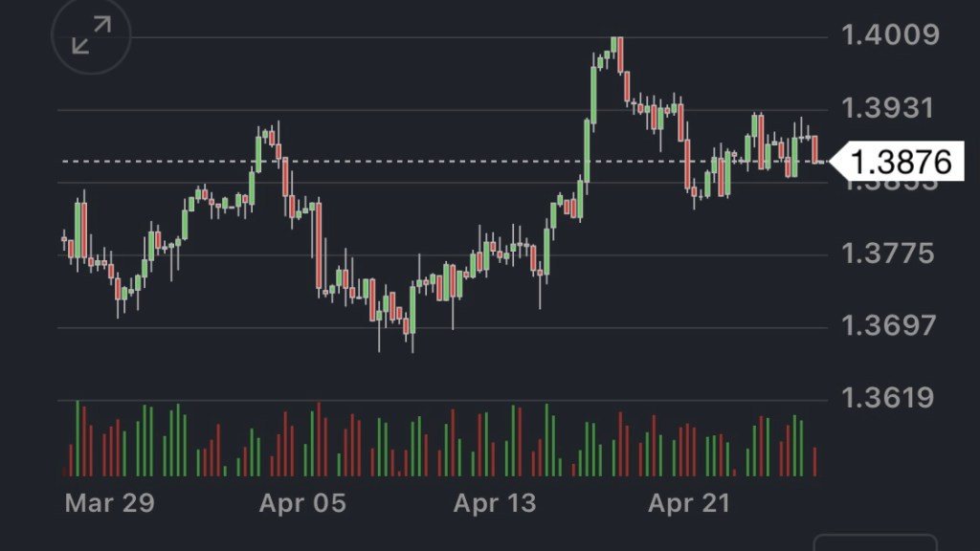980x551 pixels.
Task: Select the Apr 05 date label
Action: coord(302,503)
